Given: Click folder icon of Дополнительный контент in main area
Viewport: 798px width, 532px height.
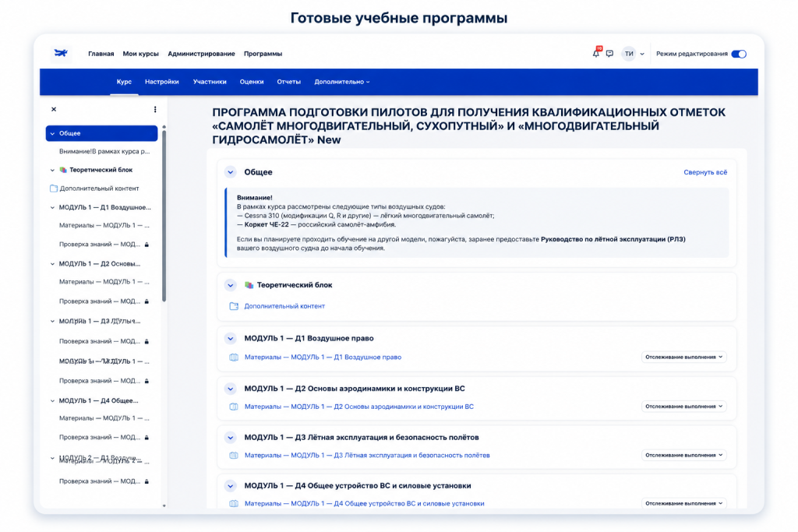Looking at the screenshot, I should (234, 306).
